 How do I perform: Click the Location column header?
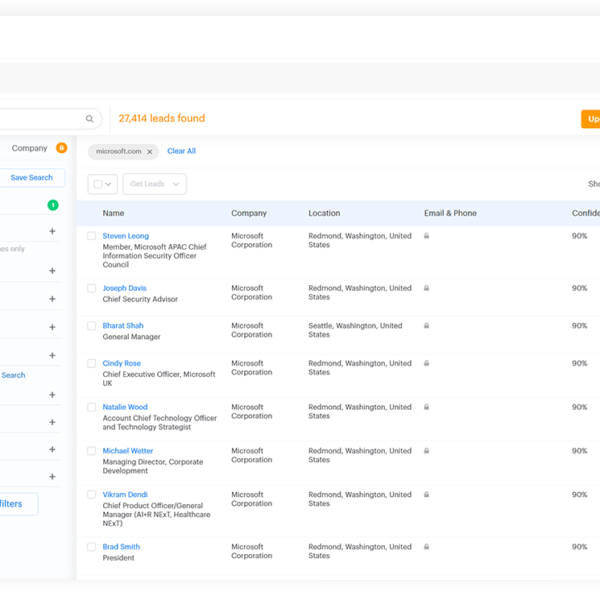click(x=324, y=213)
